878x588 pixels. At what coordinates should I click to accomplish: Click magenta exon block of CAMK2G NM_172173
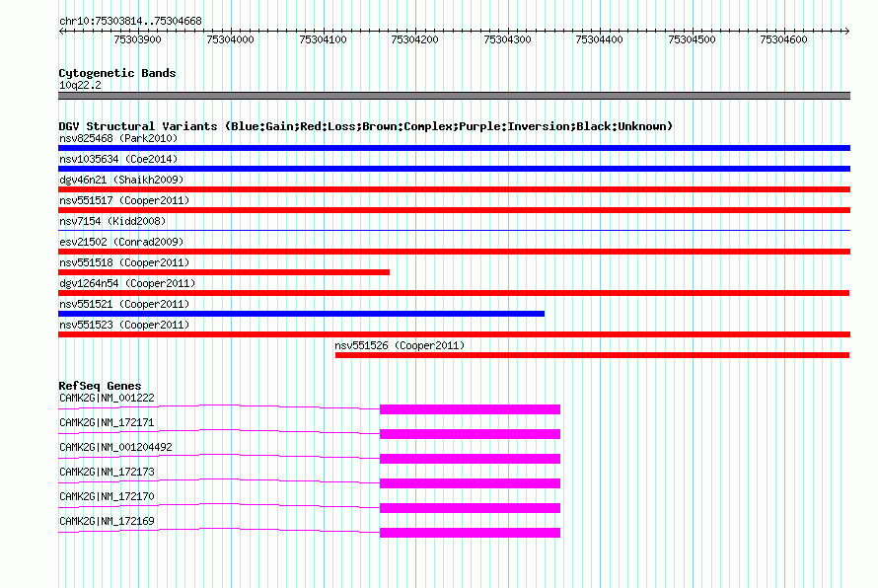pyautogui.click(x=470, y=483)
